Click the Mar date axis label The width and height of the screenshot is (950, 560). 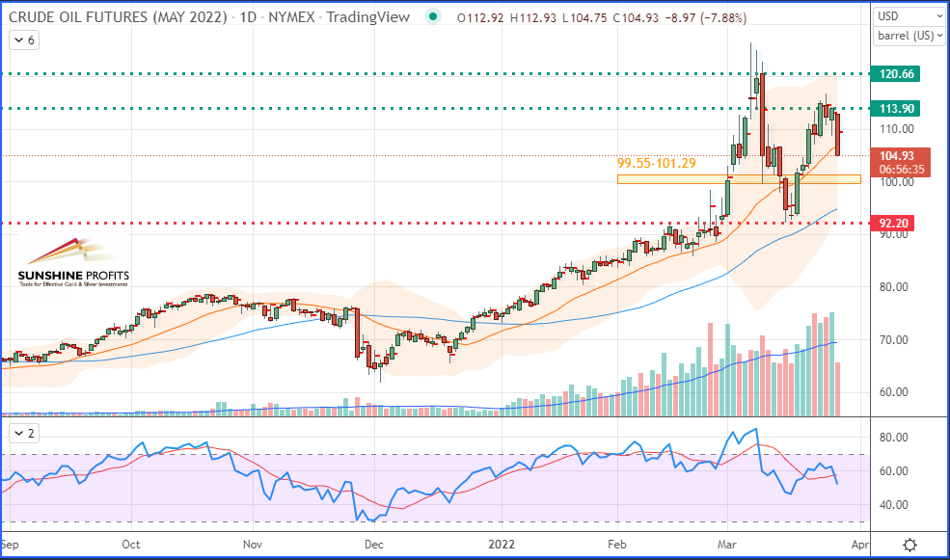tap(726, 545)
